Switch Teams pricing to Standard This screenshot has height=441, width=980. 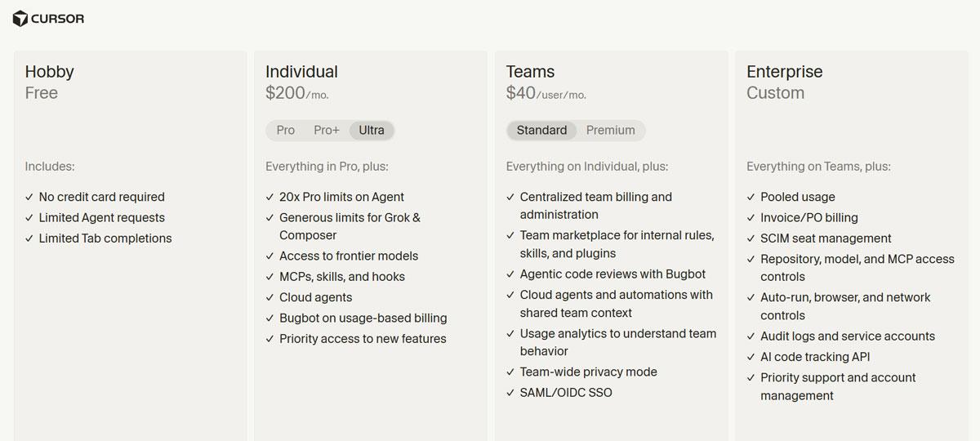tap(541, 130)
